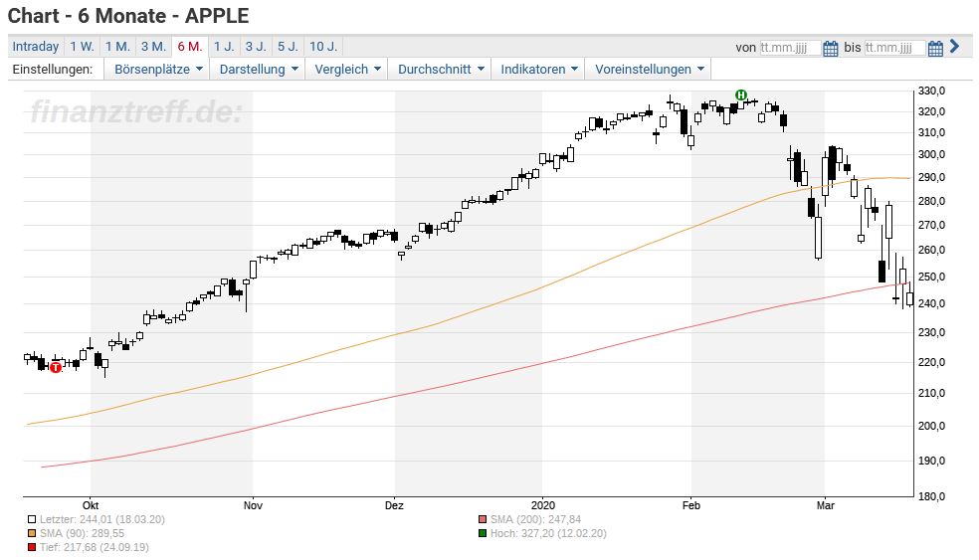
Task: Click the 'Dez' x-axis label
Action: [394, 505]
